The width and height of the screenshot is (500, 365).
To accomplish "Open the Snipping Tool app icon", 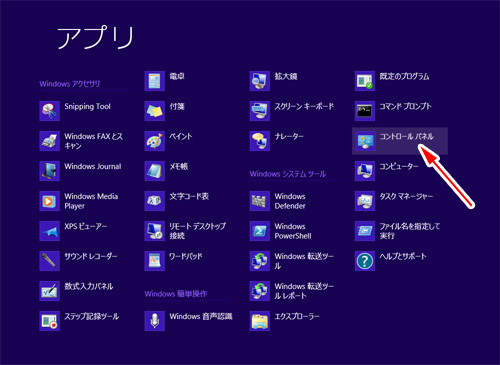I will [50, 111].
